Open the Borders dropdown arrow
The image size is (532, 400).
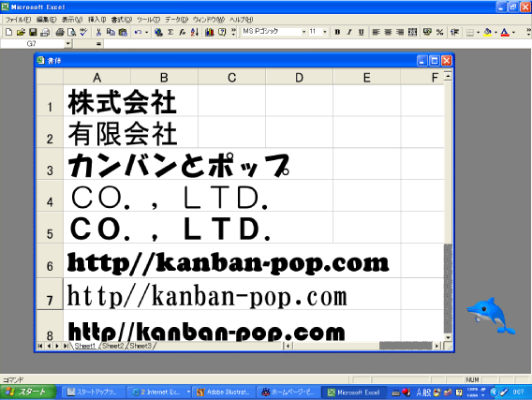[478, 33]
